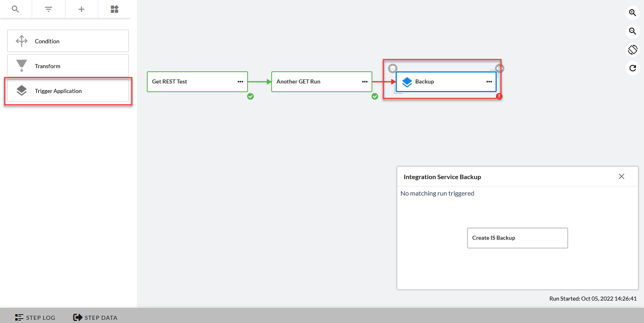Refresh the workflow run view

(632, 68)
